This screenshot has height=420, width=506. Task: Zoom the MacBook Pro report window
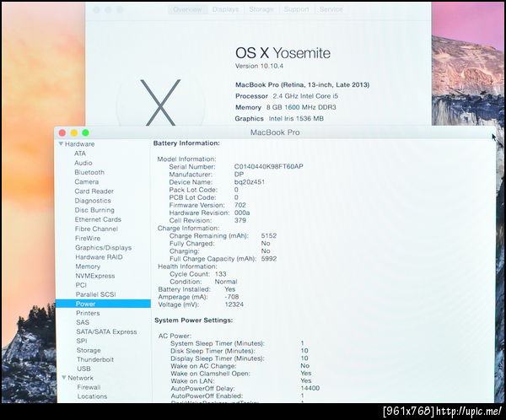coord(85,132)
